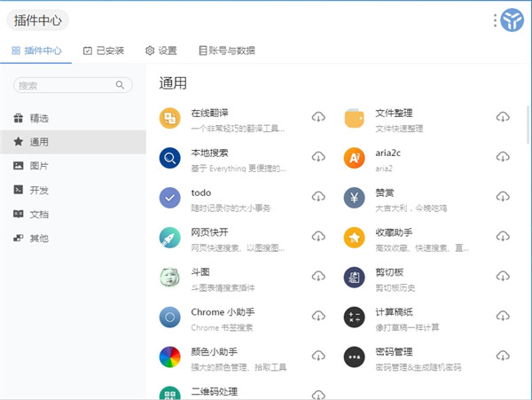This screenshot has height=400, width=532.
Task: Install 计算稿纸 using its download icon
Action: [503, 317]
